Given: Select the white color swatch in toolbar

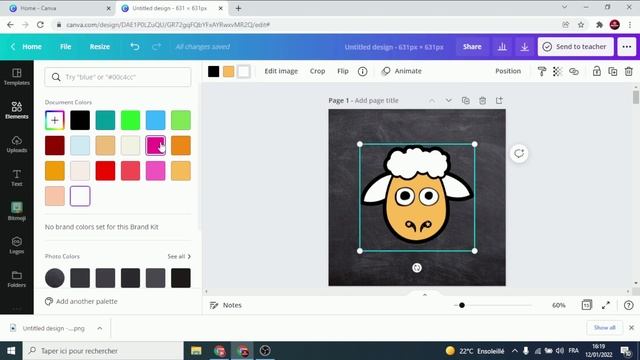Looking at the screenshot, I should [x=244, y=71].
